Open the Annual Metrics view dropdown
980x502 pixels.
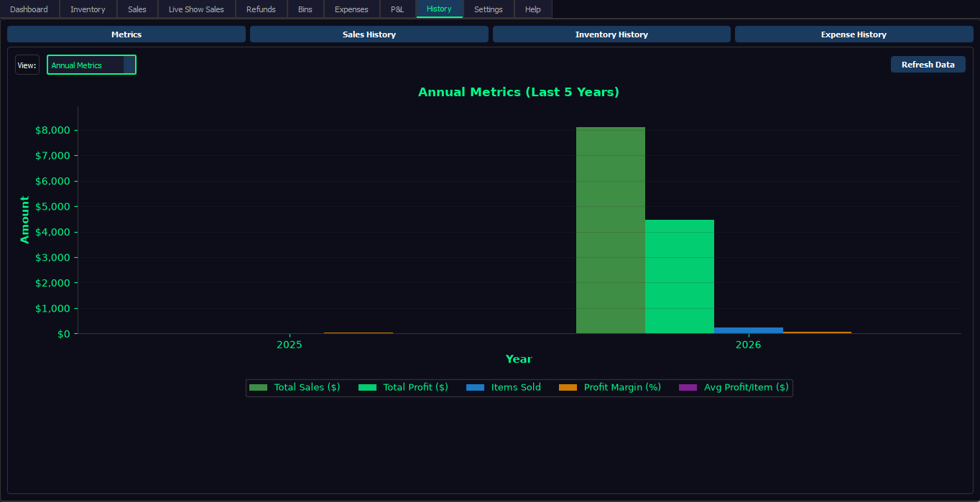coord(91,65)
